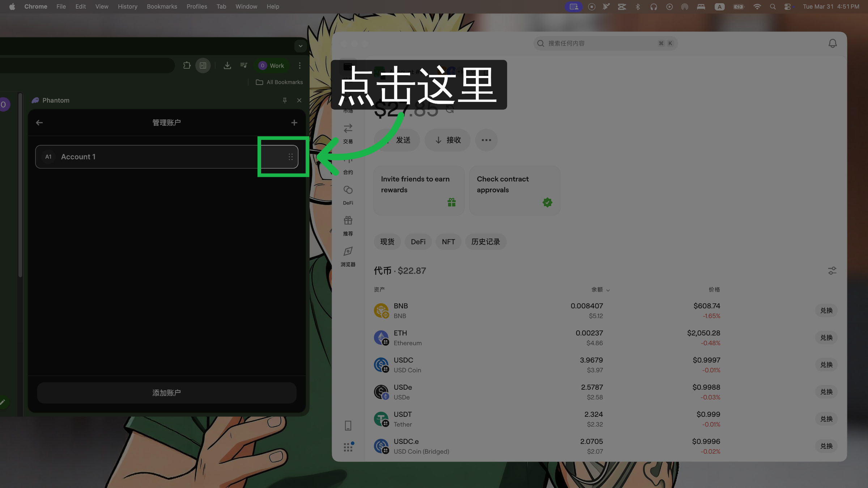Click the ETH price $2,050.28
The image size is (868, 488).
(x=703, y=333)
